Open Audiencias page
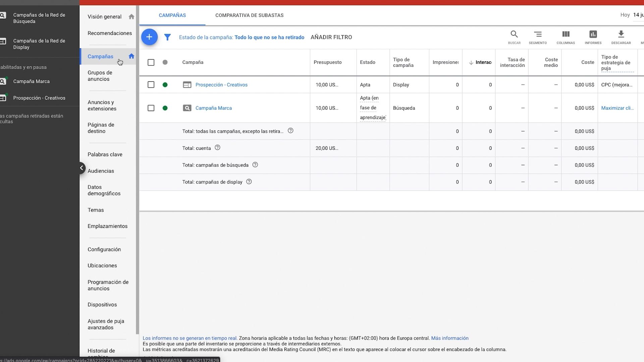Screen dimensions: 644x362 coord(101,171)
